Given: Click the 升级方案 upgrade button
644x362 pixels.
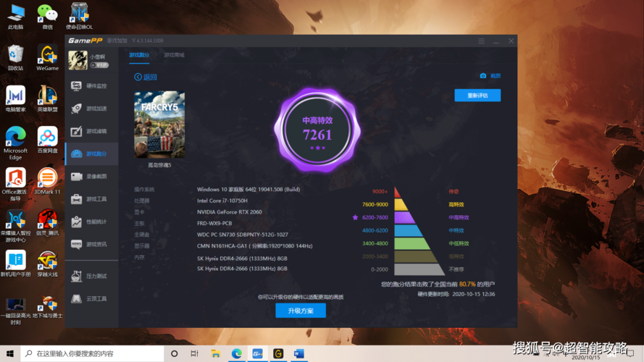Looking at the screenshot, I should (301, 311).
